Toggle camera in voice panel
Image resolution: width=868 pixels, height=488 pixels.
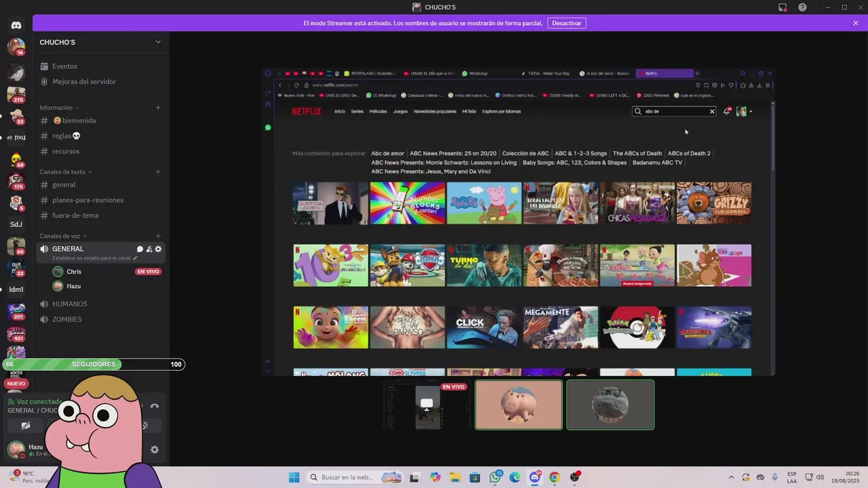[26, 426]
